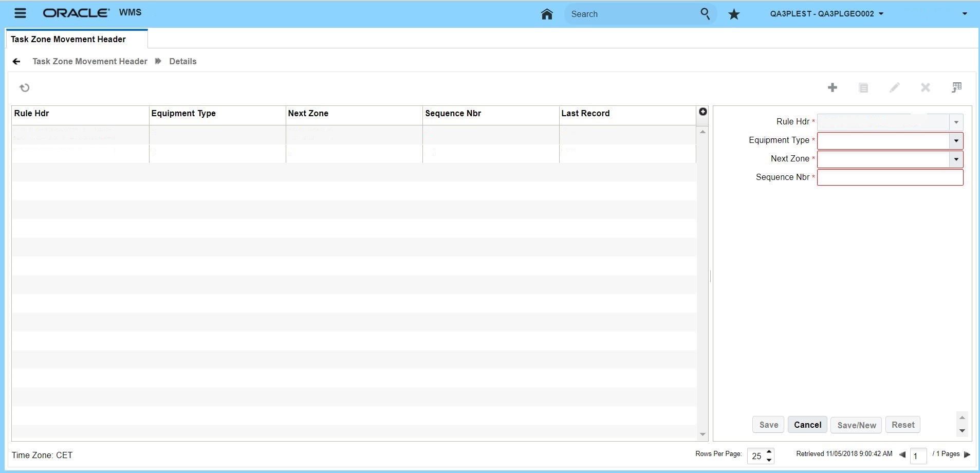Go to the home dashboard icon
980x473 pixels.
[547, 14]
